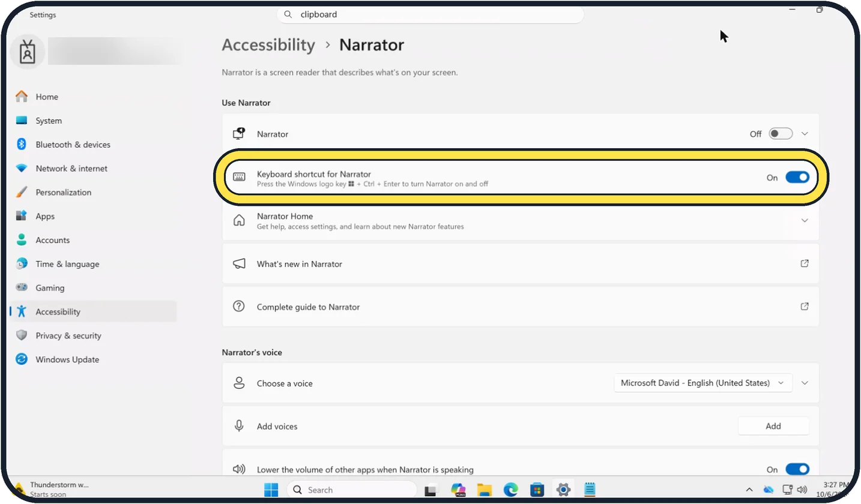
Task: Click the Accounts person icon
Action: (22, 240)
